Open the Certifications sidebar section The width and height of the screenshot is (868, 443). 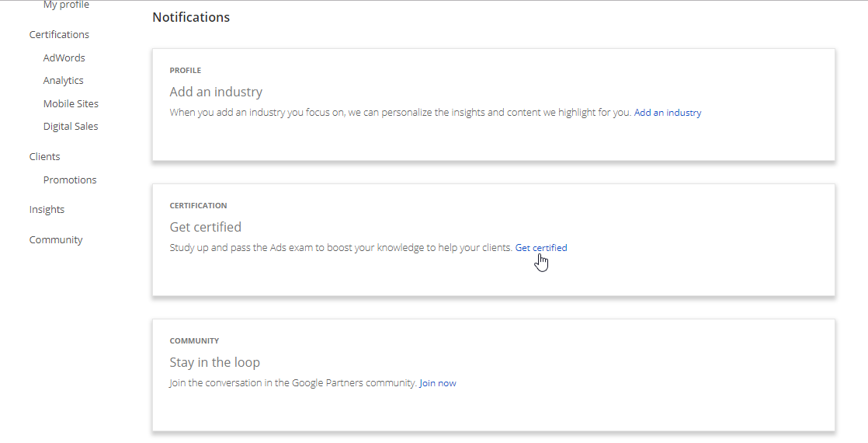pos(59,34)
